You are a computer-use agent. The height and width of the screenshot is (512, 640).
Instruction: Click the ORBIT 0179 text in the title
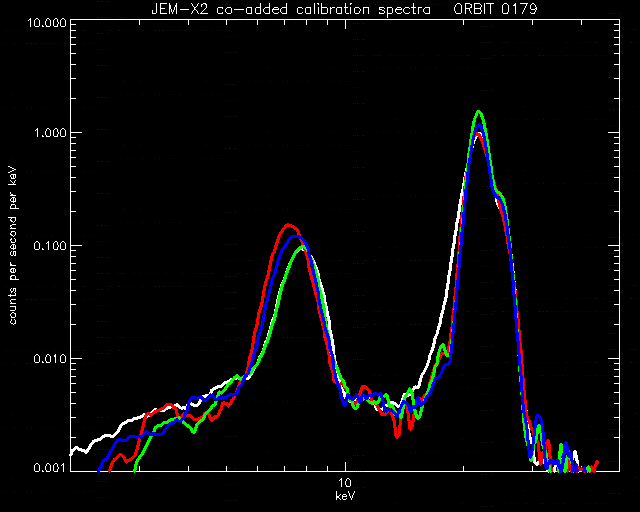point(496,9)
